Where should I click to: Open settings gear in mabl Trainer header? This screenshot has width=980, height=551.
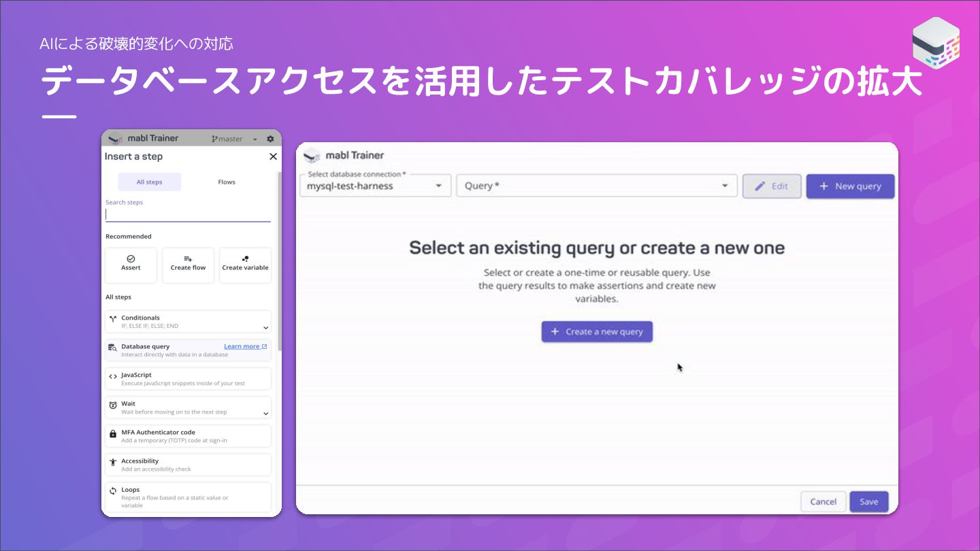(270, 139)
